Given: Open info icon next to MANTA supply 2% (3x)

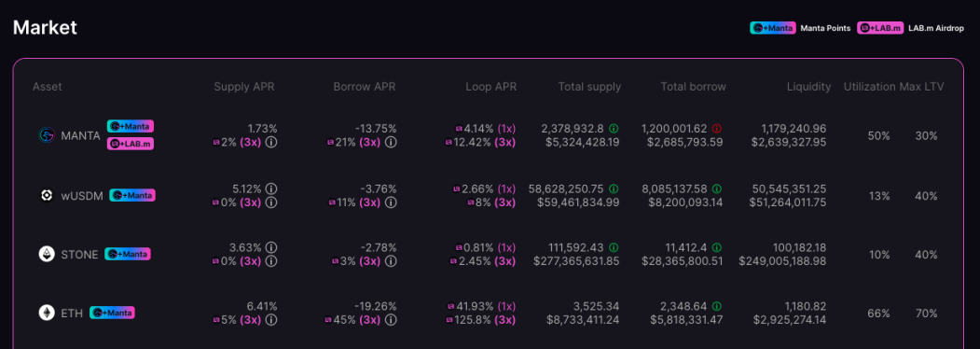Looking at the screenshot, I should (x=270, y=142).
